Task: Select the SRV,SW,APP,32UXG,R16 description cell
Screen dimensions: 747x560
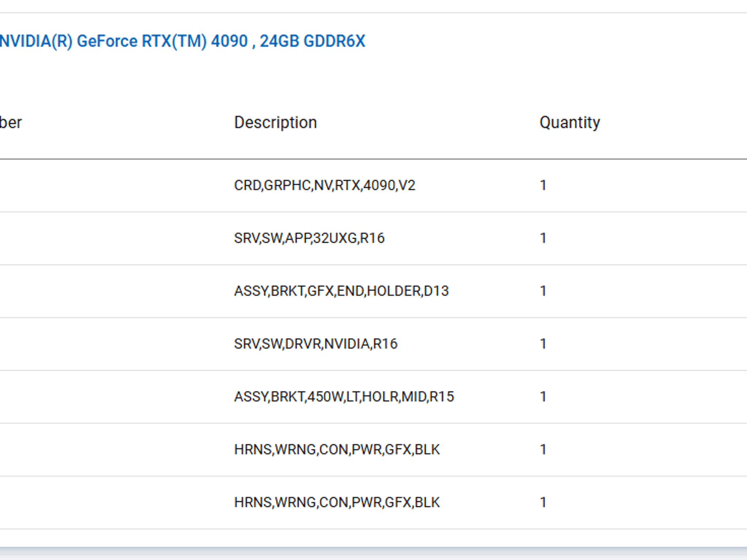Action: (x=309, y=238)
